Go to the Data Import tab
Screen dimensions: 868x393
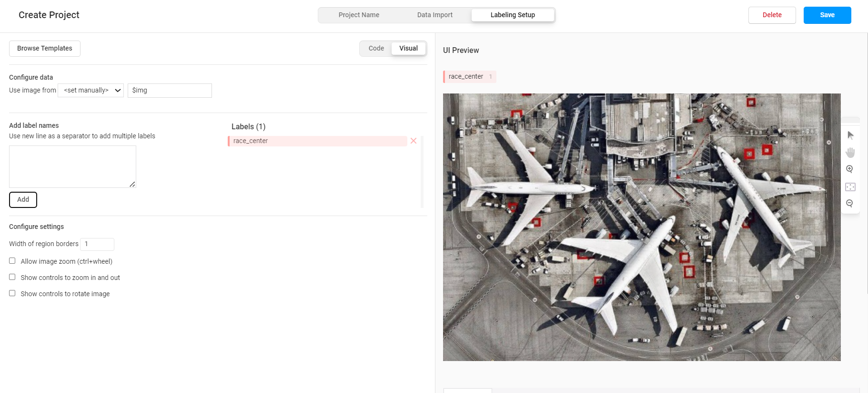click(435, 15)
